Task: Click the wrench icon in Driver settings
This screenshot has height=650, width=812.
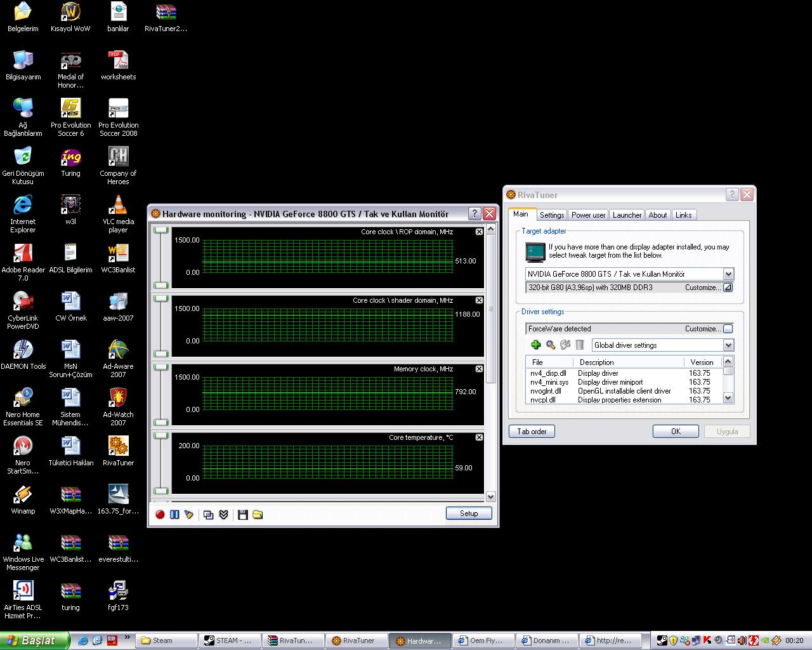Action: 565,345
